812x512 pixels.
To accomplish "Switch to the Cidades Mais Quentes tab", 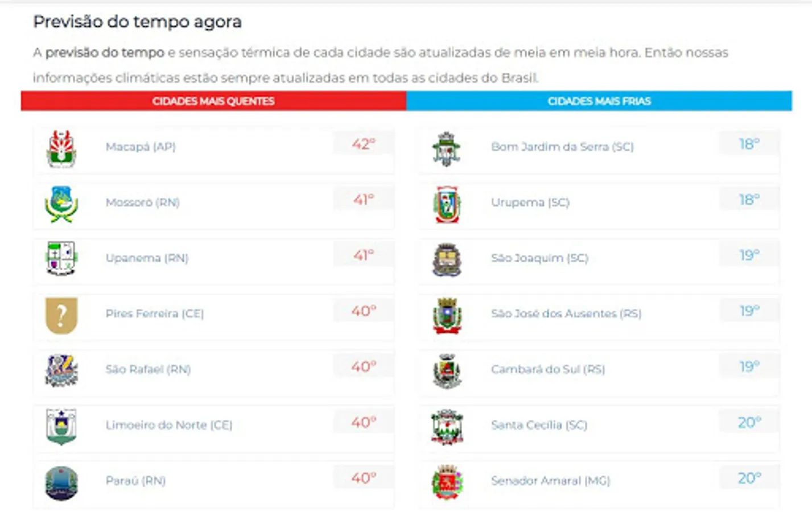I will [x=213, y=101].
